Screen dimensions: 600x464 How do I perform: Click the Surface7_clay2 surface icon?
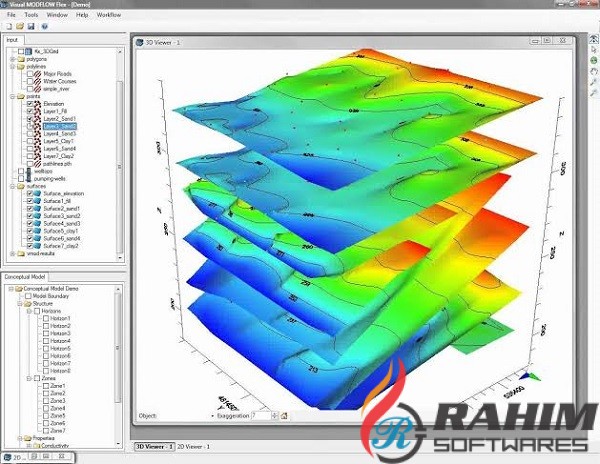(x=38, y=246)
